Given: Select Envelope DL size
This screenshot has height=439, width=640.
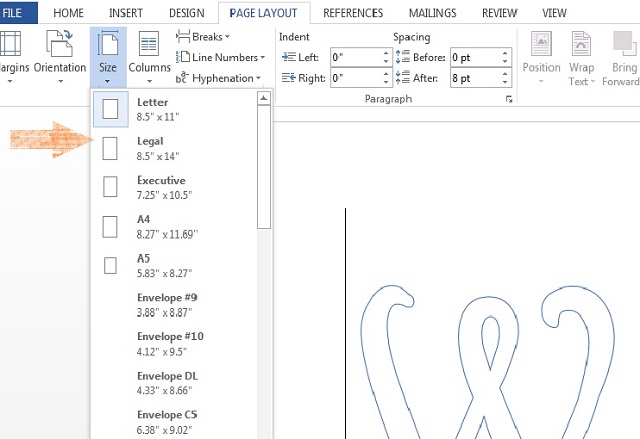Looking at the screenshot, I should click(x=175, y=383).
